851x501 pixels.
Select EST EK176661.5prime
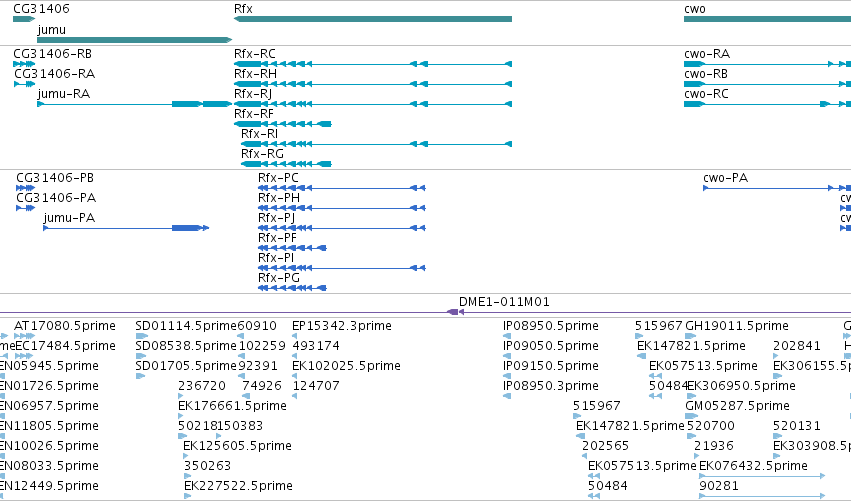pos(232,406)
